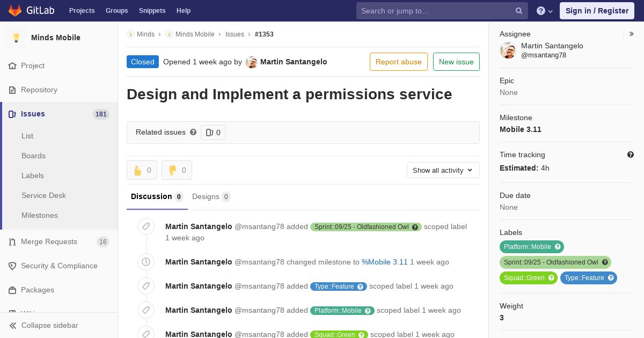Click the @msantang78 assignee handle
Screen dimensions: 644x338
tap(544, 55)
